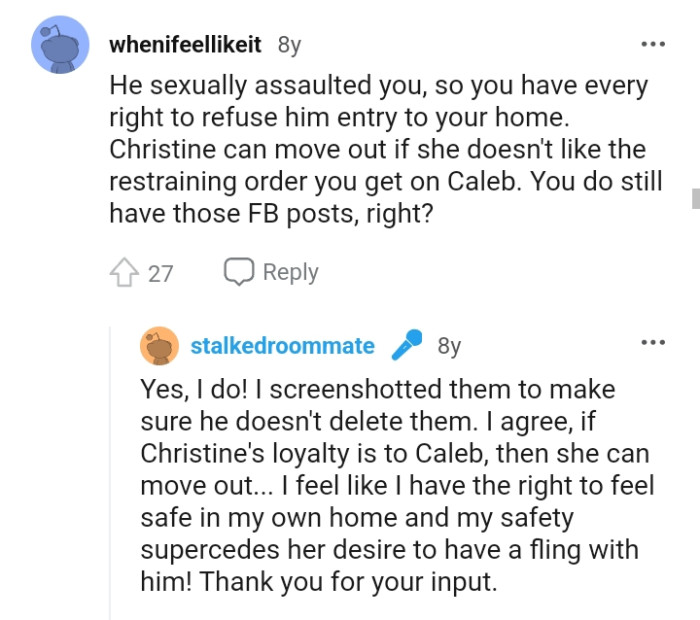
Task: Upvote the comment using the arrow
Action: point(122,272)
